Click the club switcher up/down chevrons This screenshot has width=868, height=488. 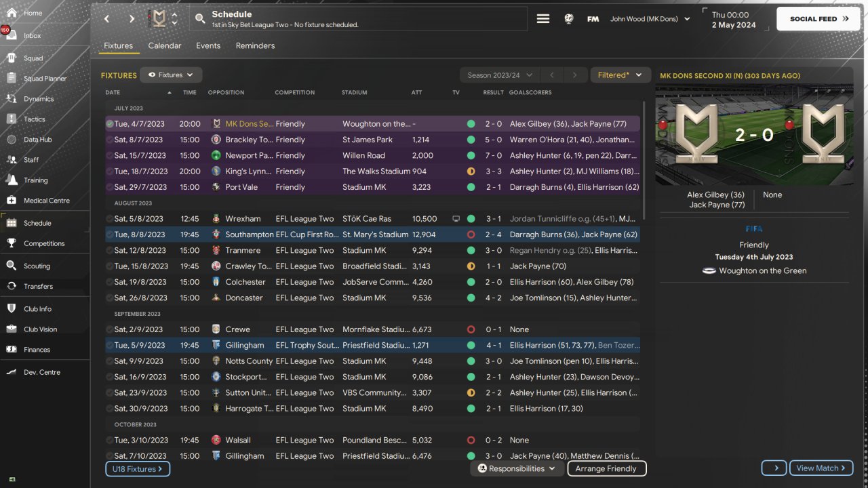(174, 19)
